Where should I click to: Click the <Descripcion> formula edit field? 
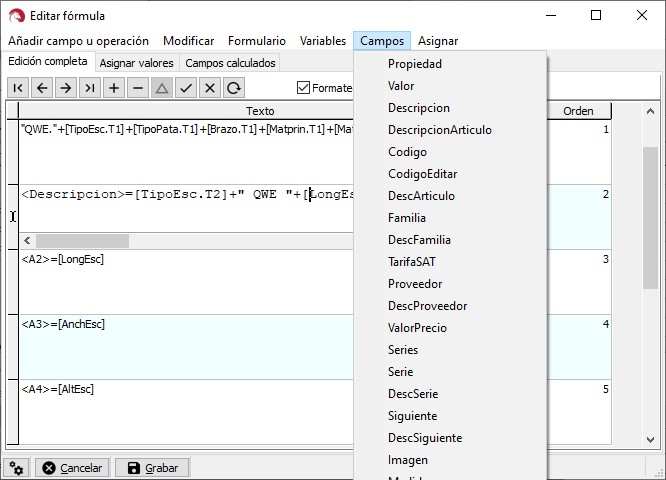[187, 208]
